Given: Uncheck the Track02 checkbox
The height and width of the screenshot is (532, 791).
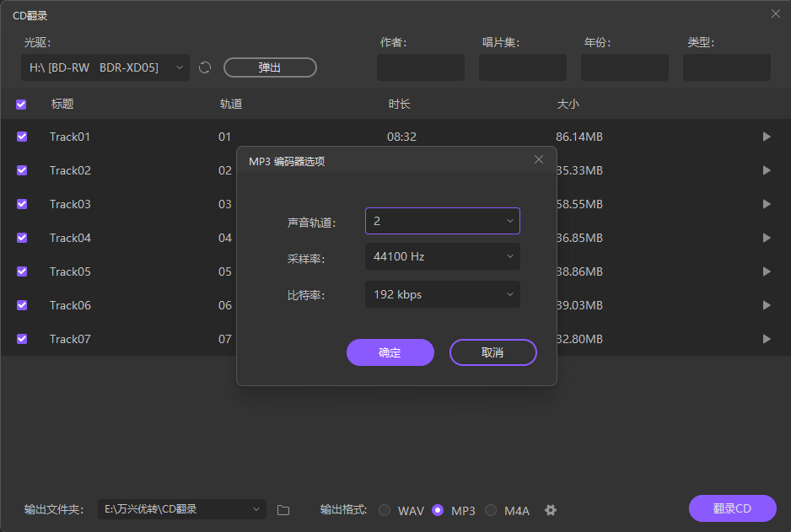Looking at the screenshot, I should point(22,170).
